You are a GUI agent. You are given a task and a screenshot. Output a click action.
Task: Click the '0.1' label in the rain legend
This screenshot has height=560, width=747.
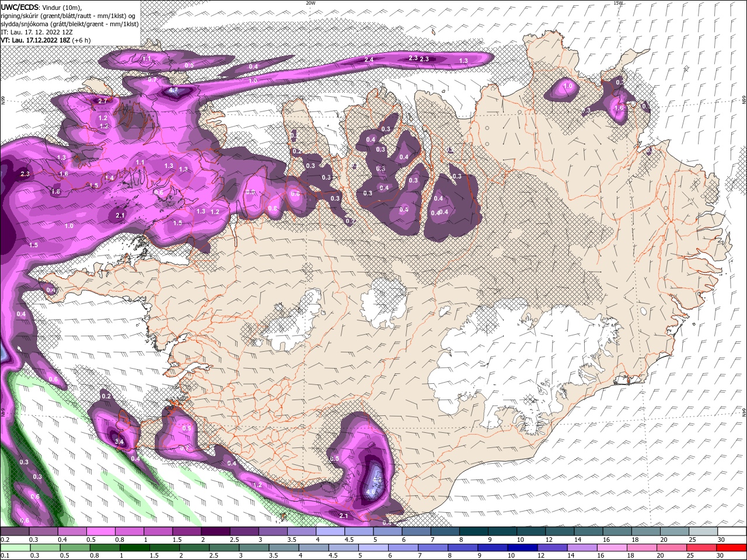click(x=5, y=555)
